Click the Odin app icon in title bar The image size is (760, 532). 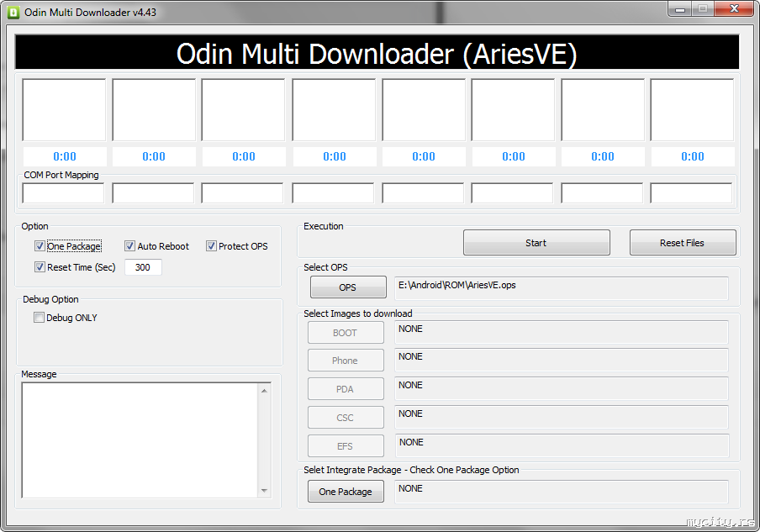click(13, 12)
